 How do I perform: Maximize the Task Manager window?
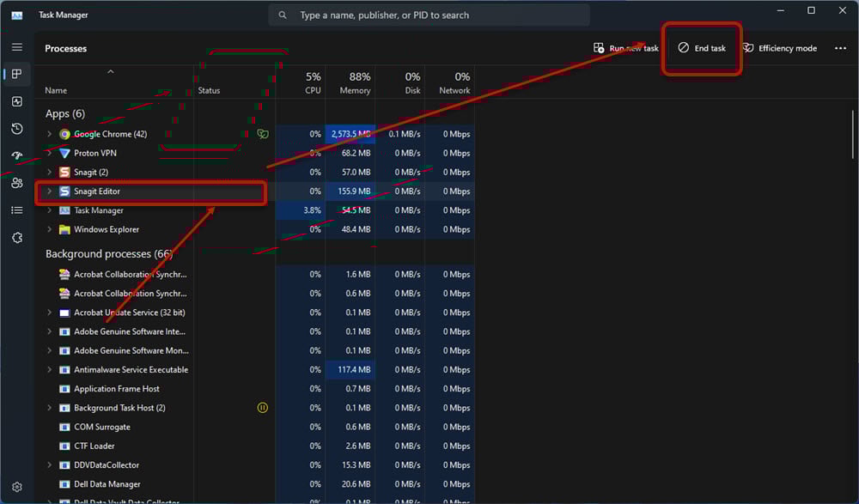pyautogui.click(x=812, y=10)
